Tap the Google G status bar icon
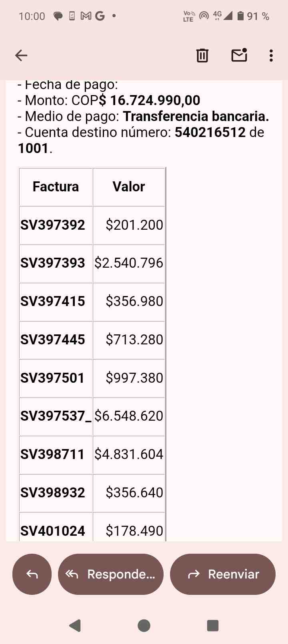 coord(100,16)
